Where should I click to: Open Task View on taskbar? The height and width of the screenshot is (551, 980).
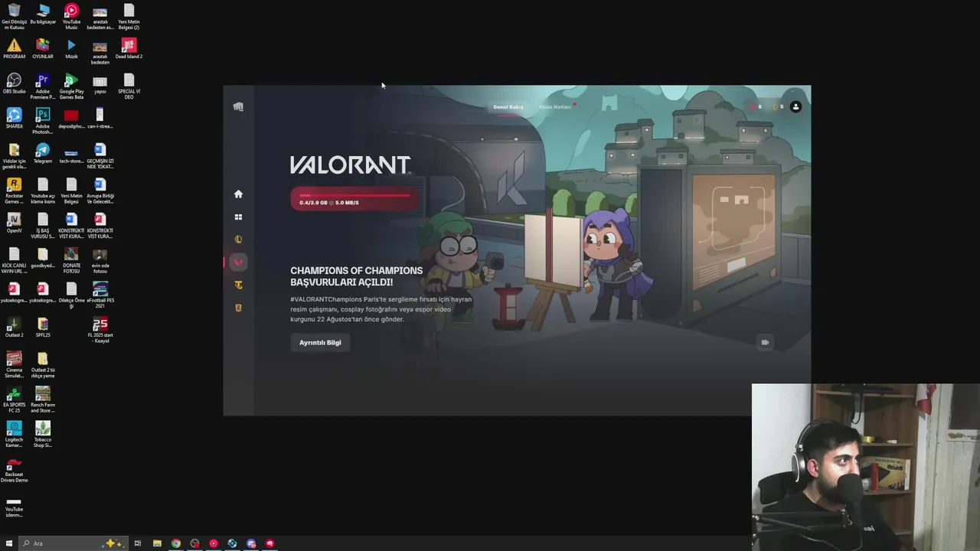pos(138,543)
